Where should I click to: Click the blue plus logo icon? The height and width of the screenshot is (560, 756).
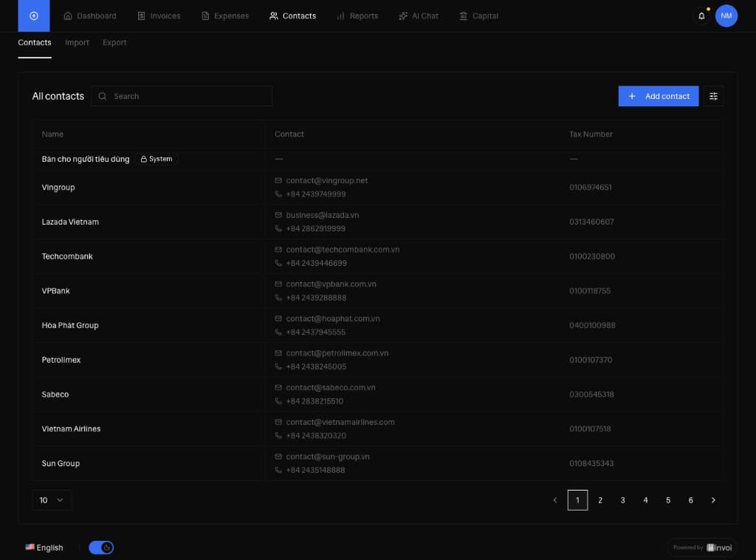pos(34,16)
